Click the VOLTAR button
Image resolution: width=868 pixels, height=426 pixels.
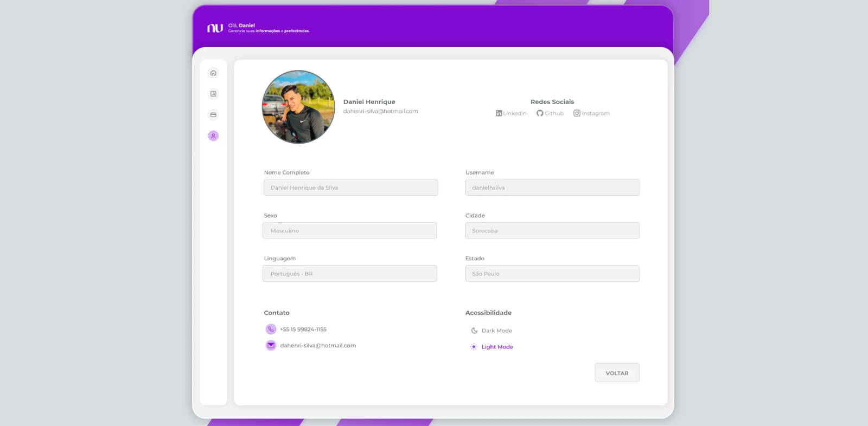click(x=617, y=373)
